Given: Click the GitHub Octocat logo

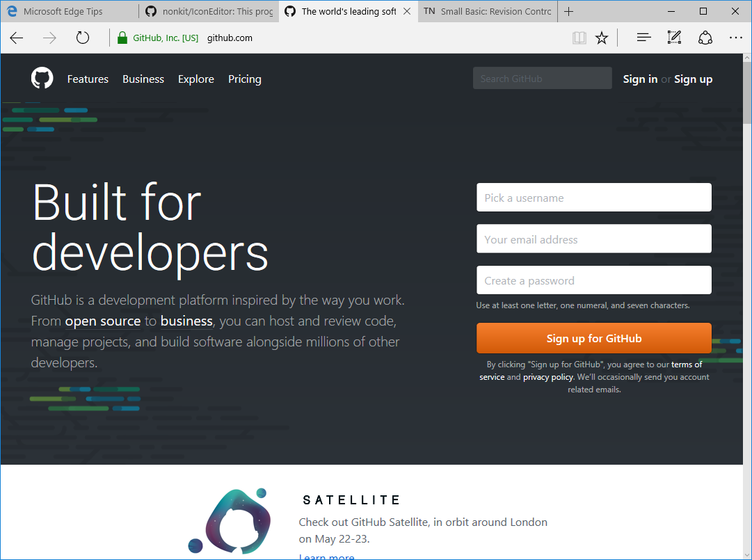Looking at the screenshot, I should [x=42, y=78].
